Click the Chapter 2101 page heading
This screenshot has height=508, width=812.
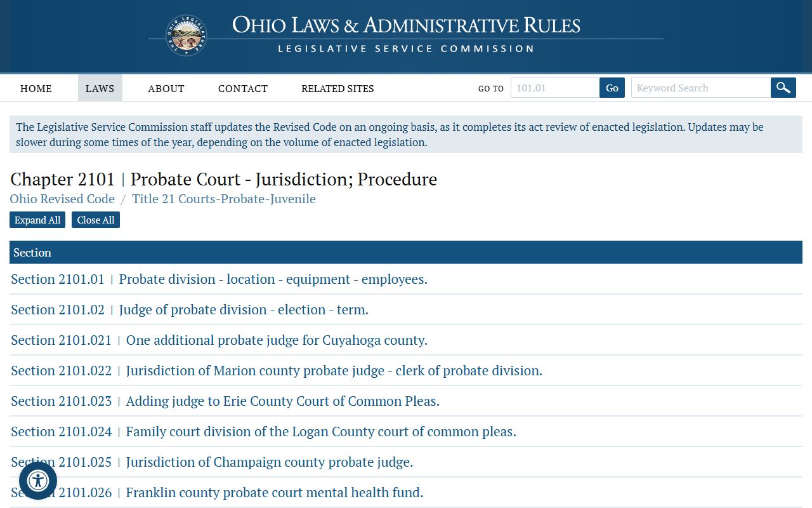coord(223,179)
